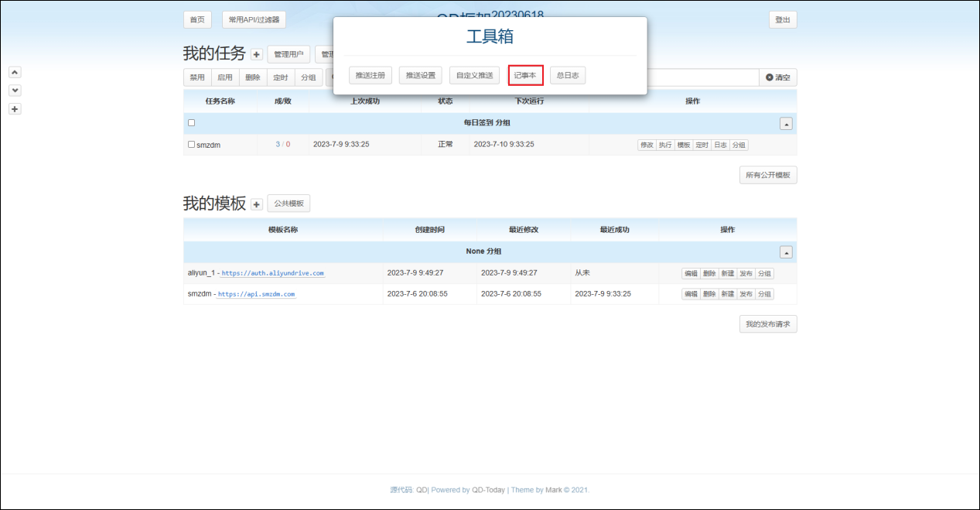Click the plus icon on left sidebar

click(x=14, y=109)
